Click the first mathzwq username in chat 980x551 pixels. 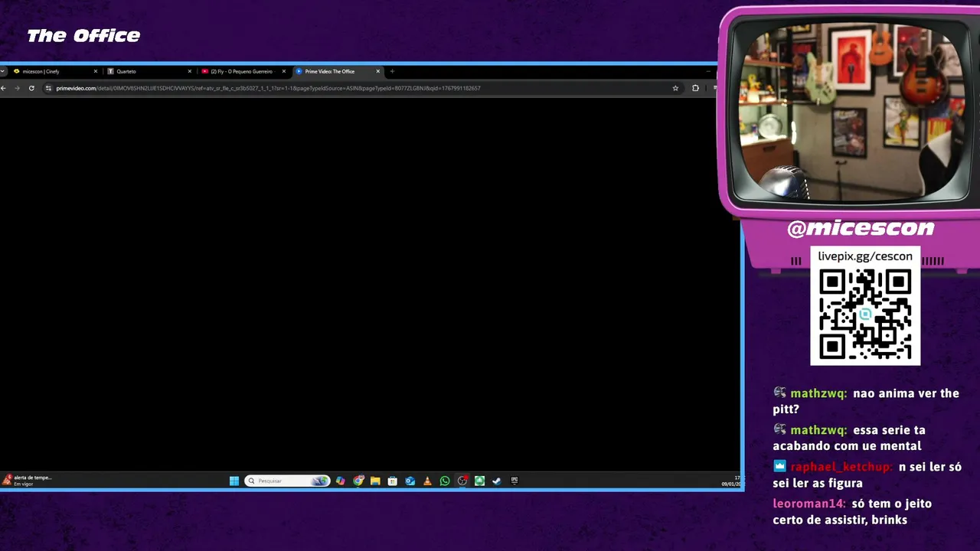[818, 393]
